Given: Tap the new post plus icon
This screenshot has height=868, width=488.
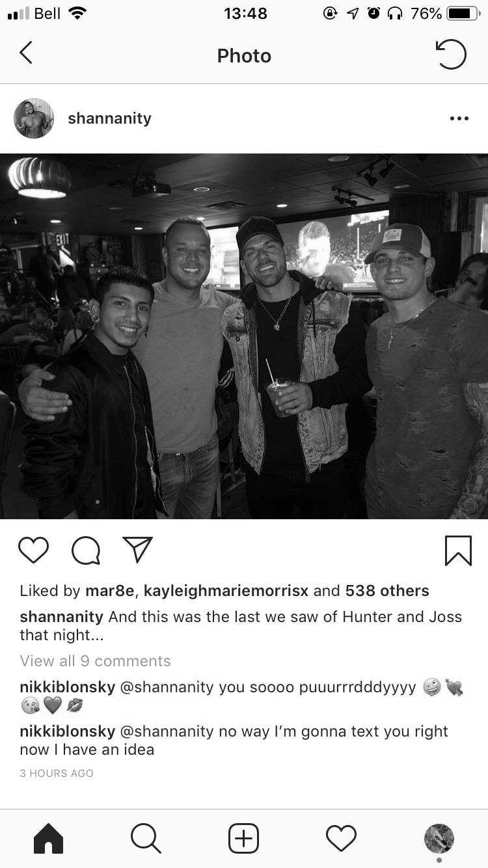Looking at the screenshot, I should pyautogui.click(x=243, y=838).
